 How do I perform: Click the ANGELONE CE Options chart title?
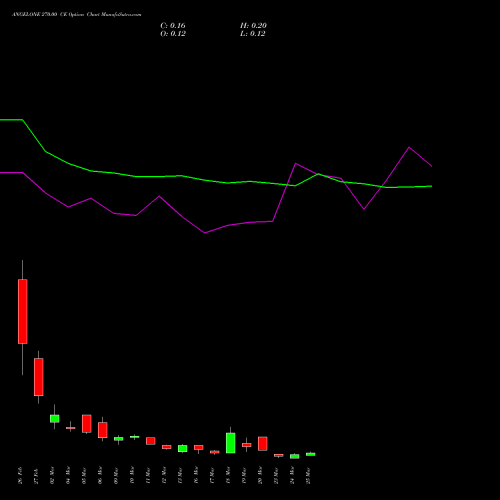pyautogui.click(x=77, y=15)
